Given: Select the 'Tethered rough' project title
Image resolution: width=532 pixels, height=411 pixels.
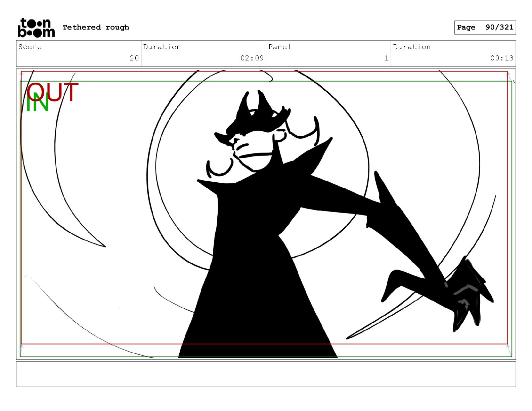Looking at the screenshot, I should click(96, 27).
